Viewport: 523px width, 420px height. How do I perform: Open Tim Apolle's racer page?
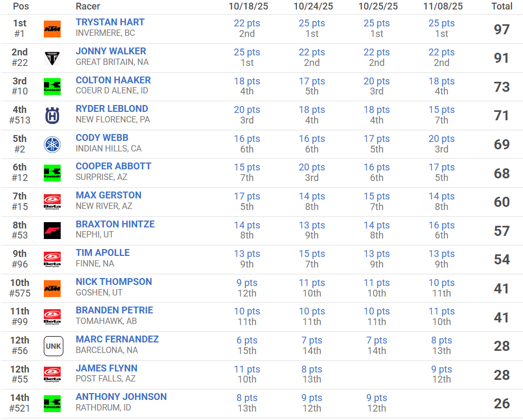pos(102,253)
